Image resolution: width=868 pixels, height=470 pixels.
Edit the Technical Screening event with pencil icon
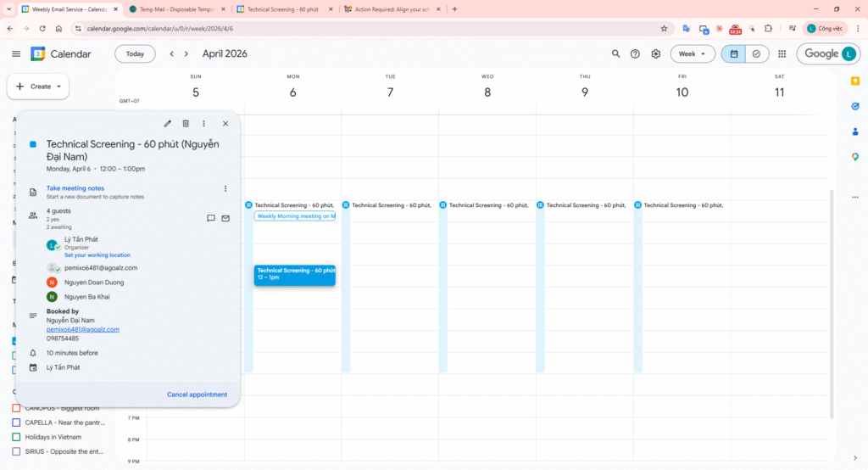[168, 124]
